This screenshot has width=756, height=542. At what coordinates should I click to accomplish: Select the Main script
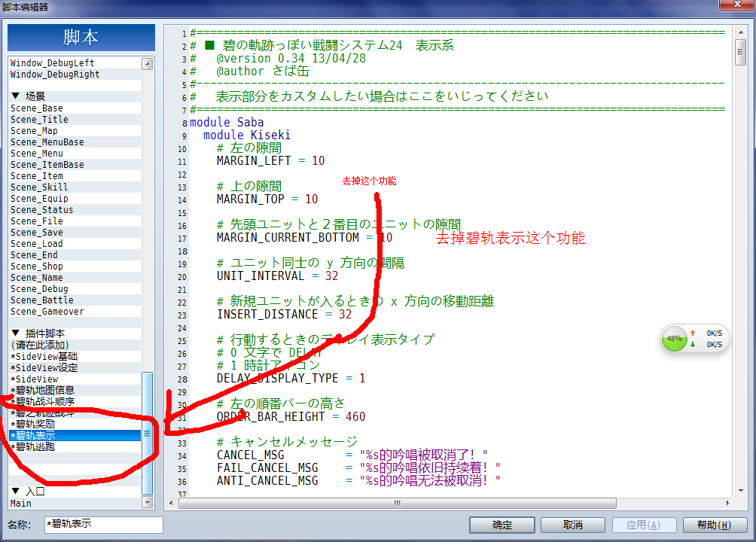point(75,503)
